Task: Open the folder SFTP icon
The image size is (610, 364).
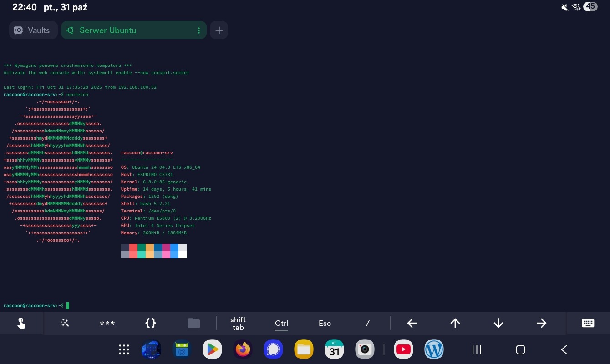Action: pyautogui.click(x=194, y=323)
